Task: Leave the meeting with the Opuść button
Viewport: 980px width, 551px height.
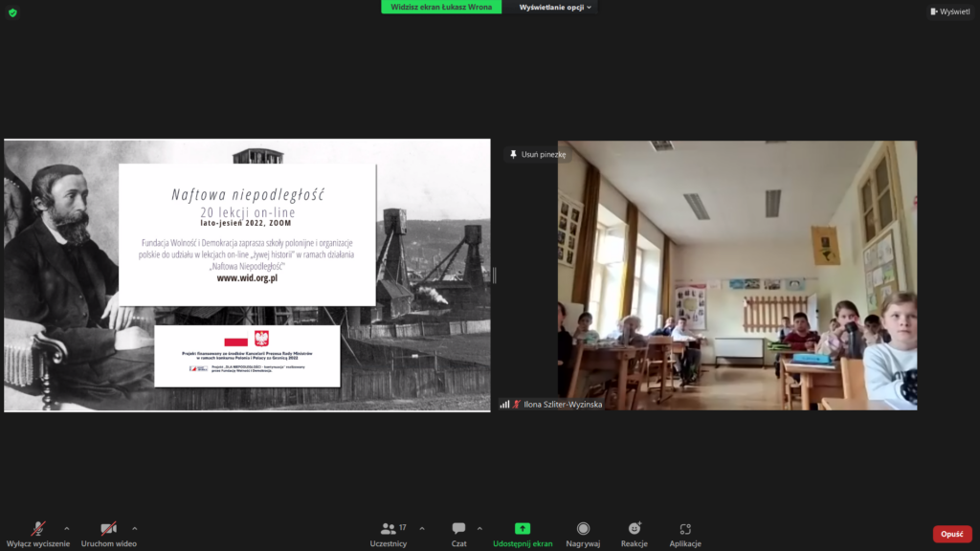Action: coord(951,534)
